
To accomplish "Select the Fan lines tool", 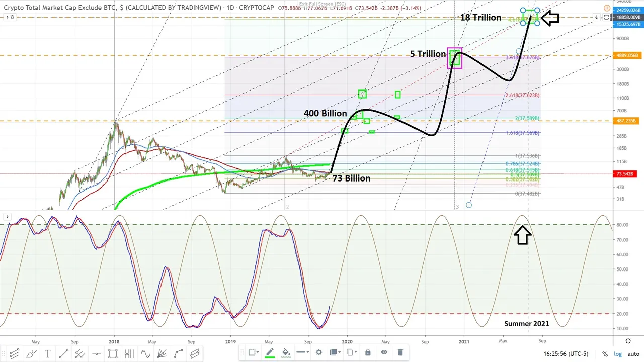I will tap(162, 353).
